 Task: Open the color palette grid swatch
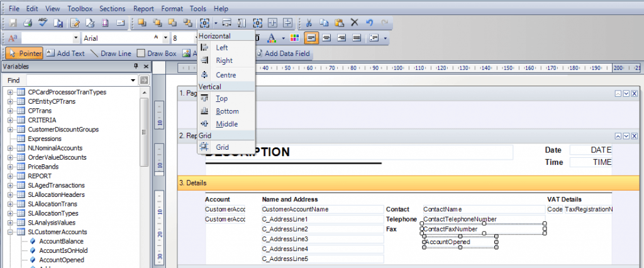(294, 38)
